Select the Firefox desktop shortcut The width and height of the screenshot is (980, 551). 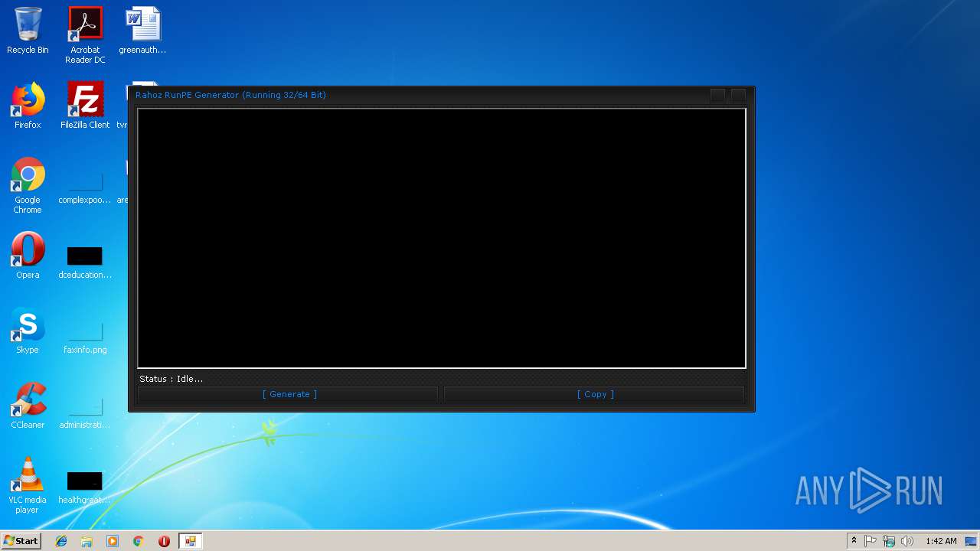click(28, 106)
